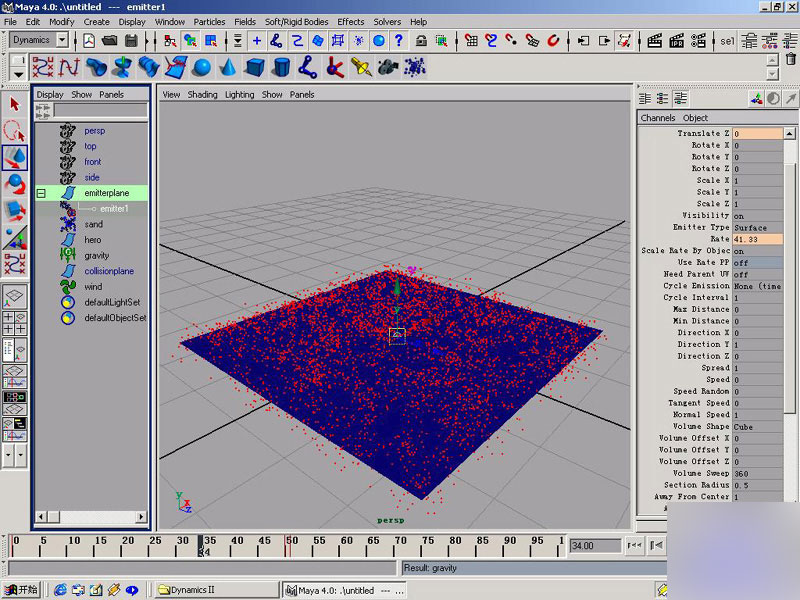
Task: Click the render clapperboard icon
Action: tap(654, 41)
